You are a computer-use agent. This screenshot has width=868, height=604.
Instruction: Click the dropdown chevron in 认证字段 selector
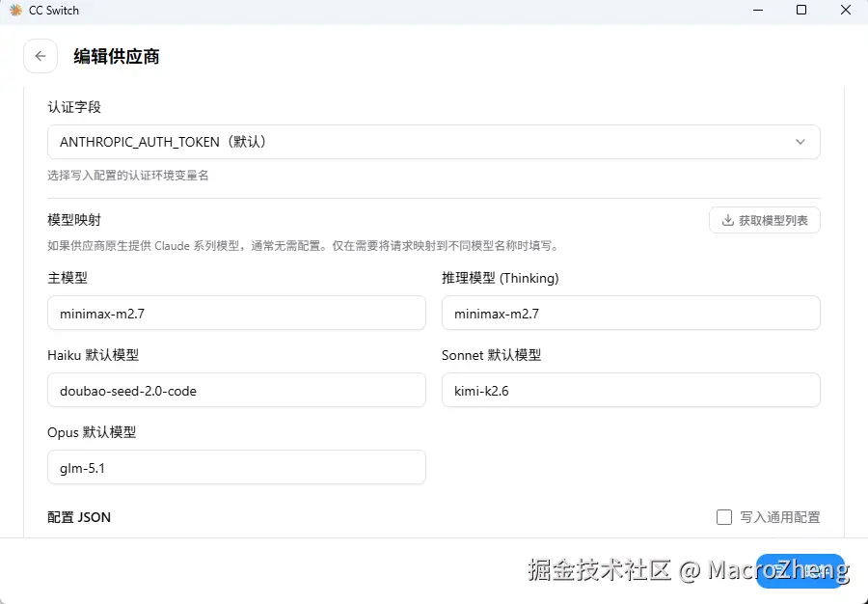click(800, 142)
